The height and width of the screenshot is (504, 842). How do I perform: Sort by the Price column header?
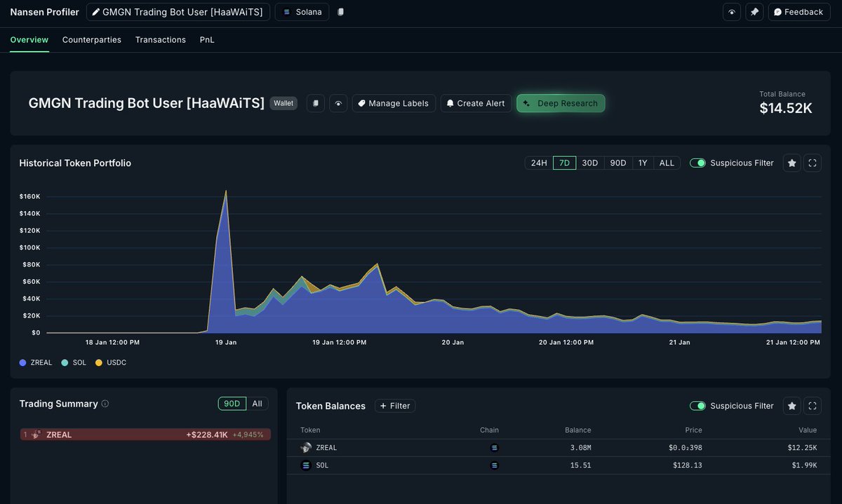(693, 430)
